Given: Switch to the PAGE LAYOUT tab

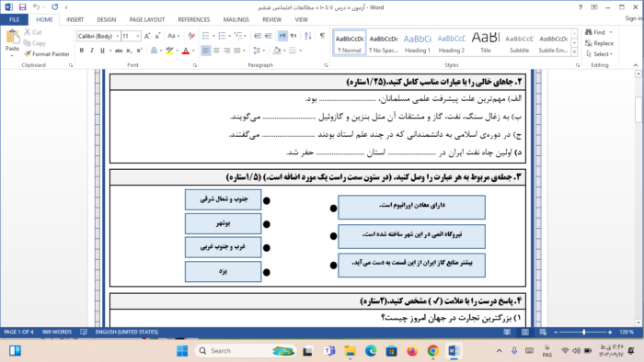Looking at the screenshot, I should coord(146,19).
